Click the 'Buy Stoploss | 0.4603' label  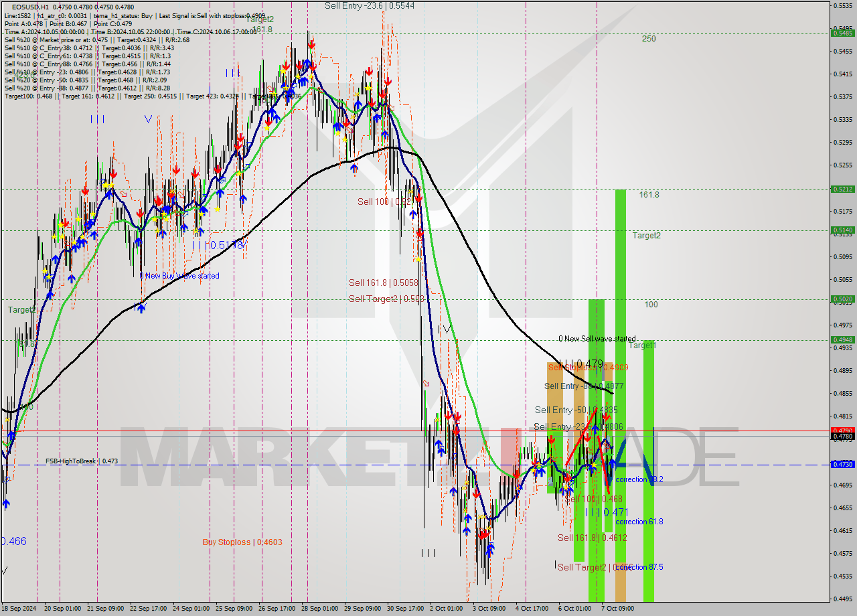click(242, 542)
